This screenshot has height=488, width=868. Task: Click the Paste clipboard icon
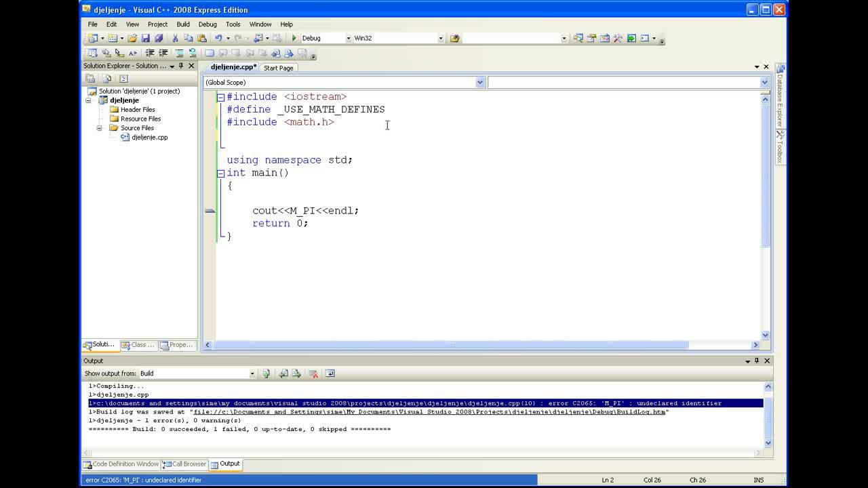click(x=201, y=38)
